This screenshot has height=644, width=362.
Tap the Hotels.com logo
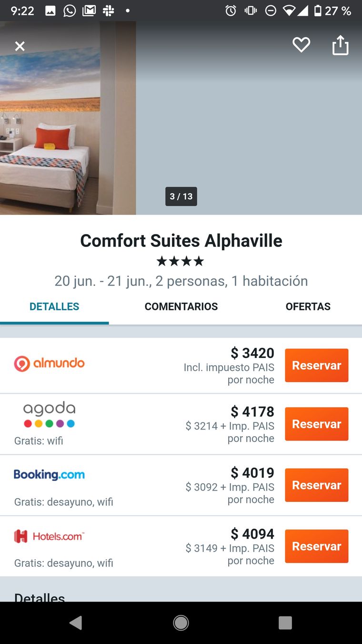pos(49,536)
